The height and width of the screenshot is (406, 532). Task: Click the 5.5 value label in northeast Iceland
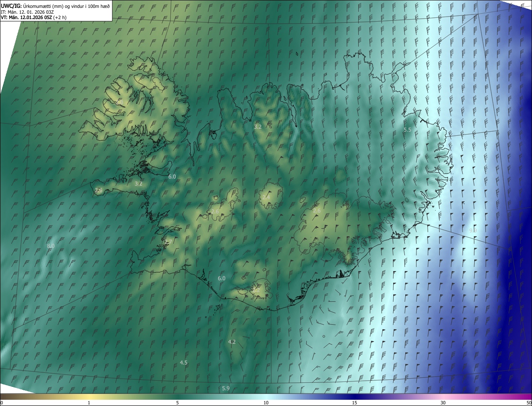407,130
